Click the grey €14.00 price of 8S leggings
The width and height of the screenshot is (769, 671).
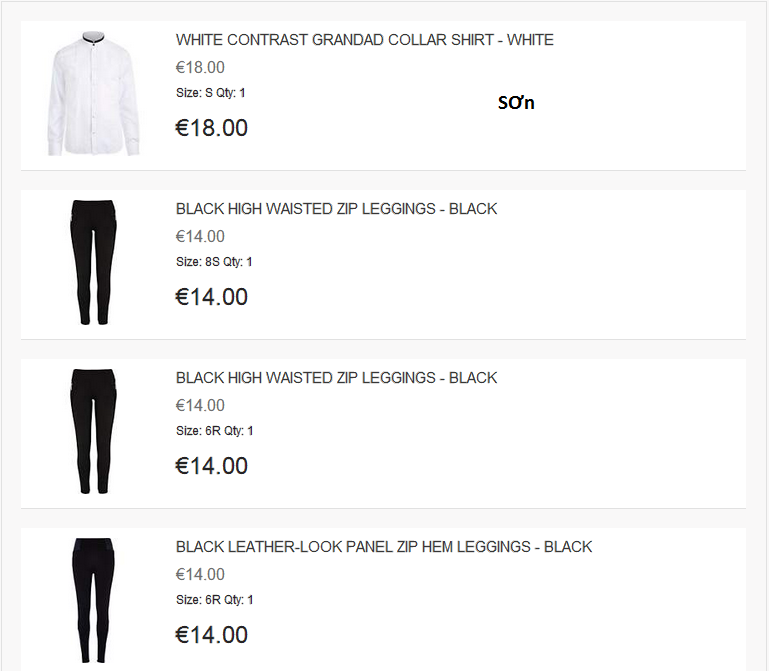pyautogui.click(x=200, y=237)
